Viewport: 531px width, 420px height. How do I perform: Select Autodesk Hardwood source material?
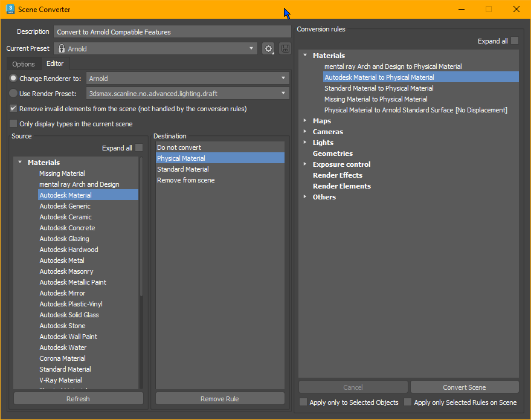tap(88, 250)
